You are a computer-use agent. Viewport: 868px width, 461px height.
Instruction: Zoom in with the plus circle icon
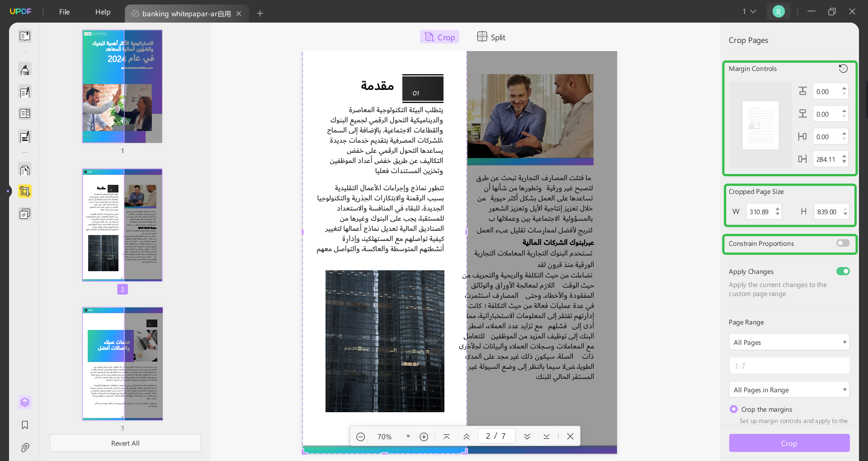click(424, 437)
